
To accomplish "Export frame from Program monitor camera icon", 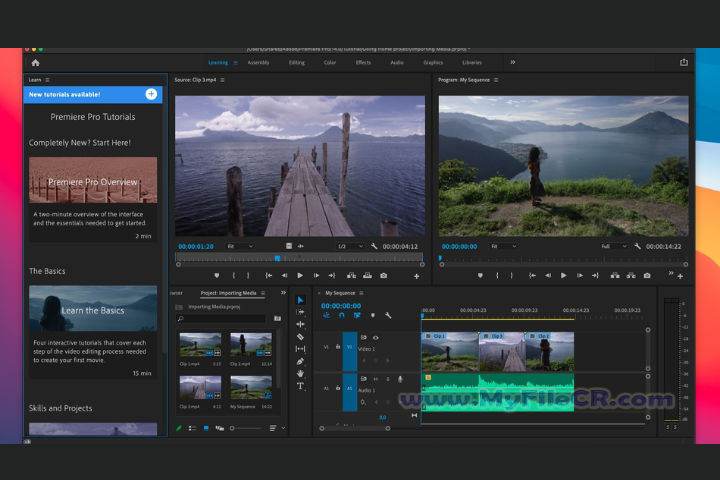I will pyautogui.click(x=647, y=276).
